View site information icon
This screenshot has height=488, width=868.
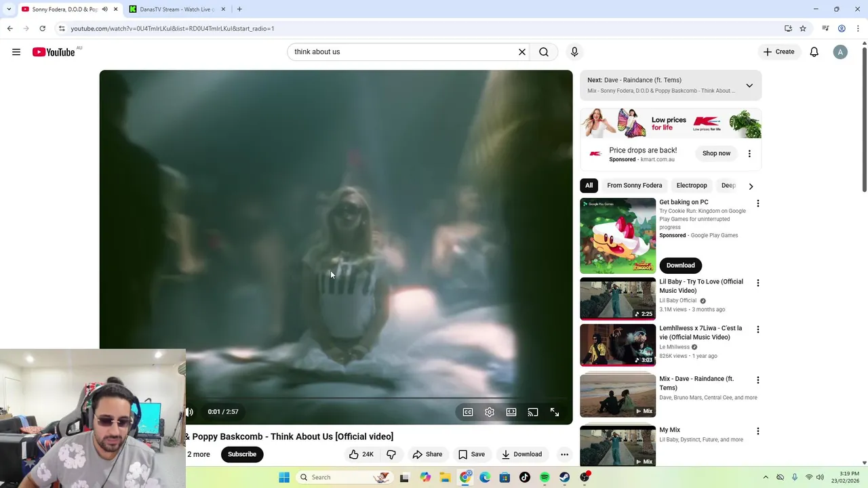[x=62, y=28]
